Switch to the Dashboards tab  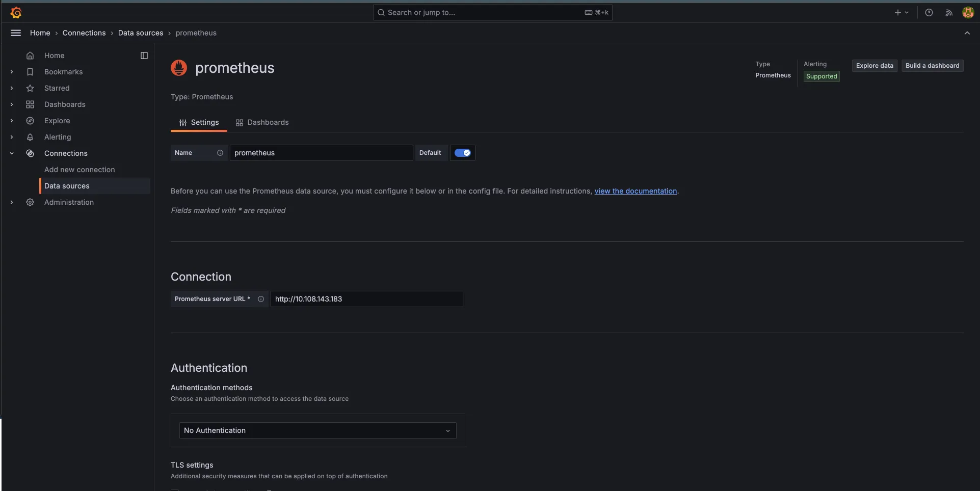click(262, 123)
